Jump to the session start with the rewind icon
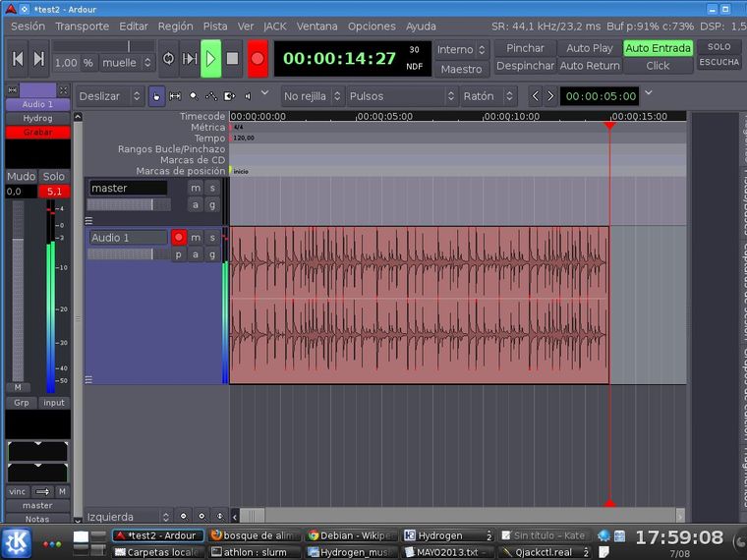Screen dimensions: 747x560 18,59
